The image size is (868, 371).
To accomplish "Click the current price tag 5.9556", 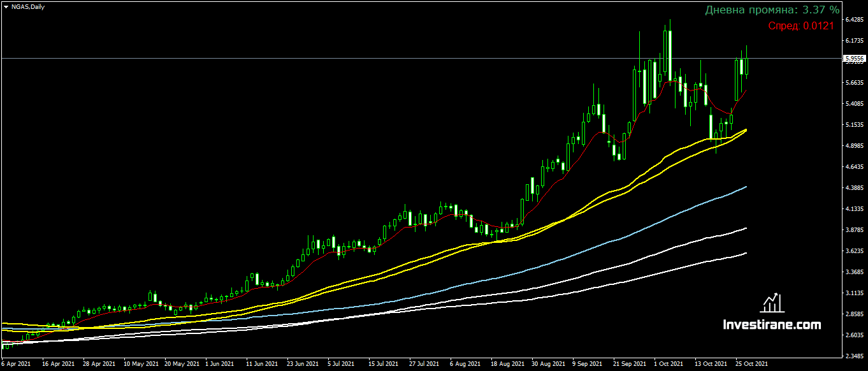I will tap(855, 58).
